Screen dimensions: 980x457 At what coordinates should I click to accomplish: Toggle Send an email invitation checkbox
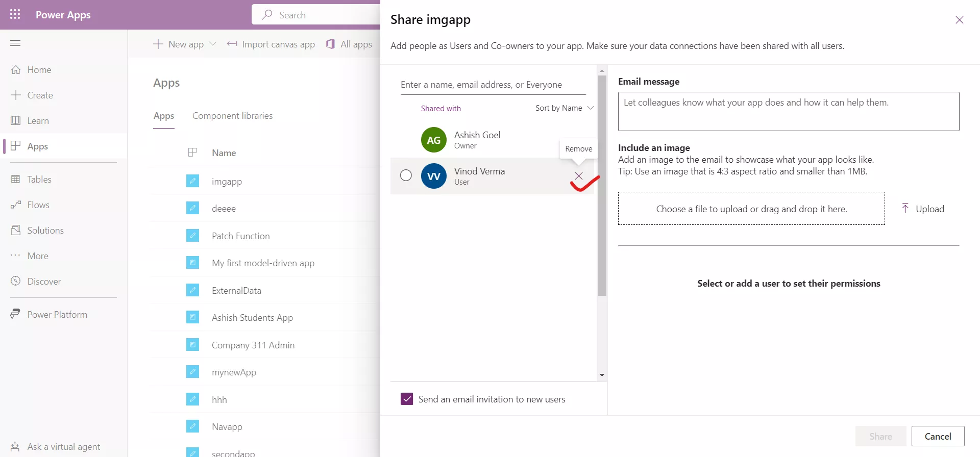[x=407, y=399]
